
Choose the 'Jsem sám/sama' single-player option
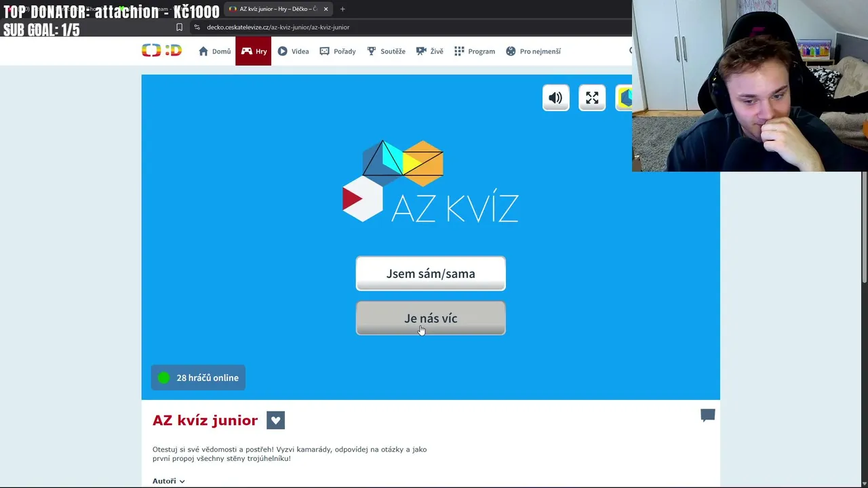(431, 273)
